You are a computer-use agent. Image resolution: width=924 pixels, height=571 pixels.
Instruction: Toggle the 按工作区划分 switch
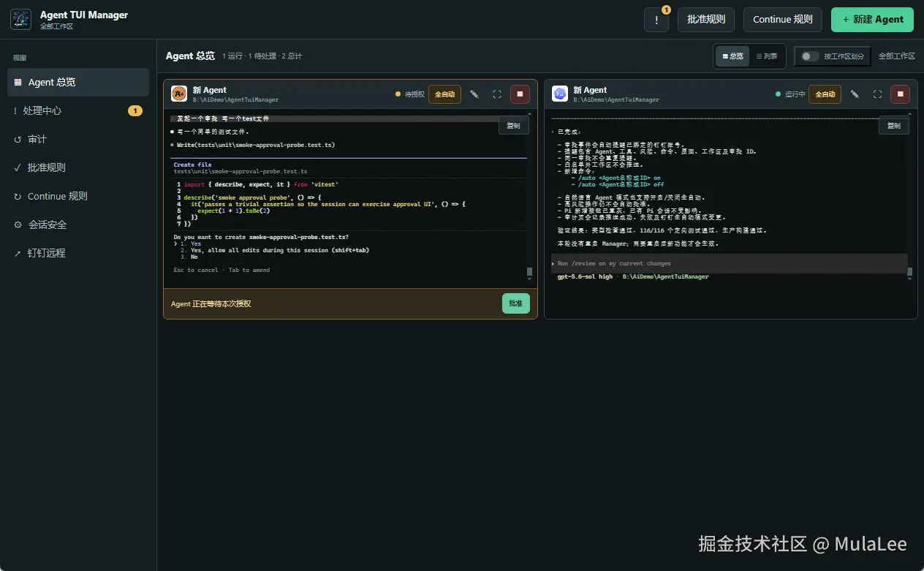coord(809,56)
